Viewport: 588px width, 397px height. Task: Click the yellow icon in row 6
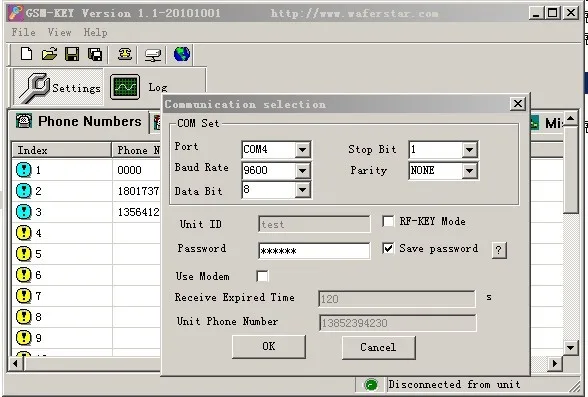[x=24, y=275]
